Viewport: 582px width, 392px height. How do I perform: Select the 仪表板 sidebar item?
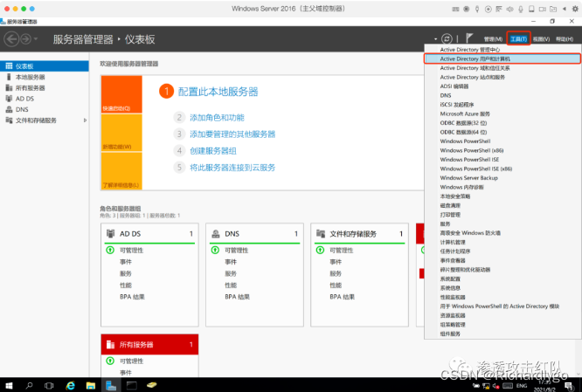click(45, 66)
